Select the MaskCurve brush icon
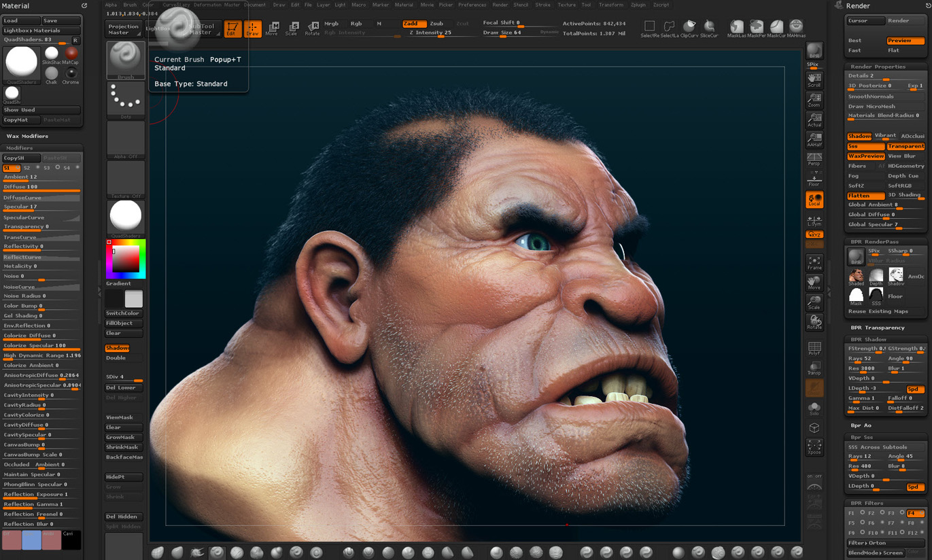This screenshot has height=560, width=932. point(776,29)
